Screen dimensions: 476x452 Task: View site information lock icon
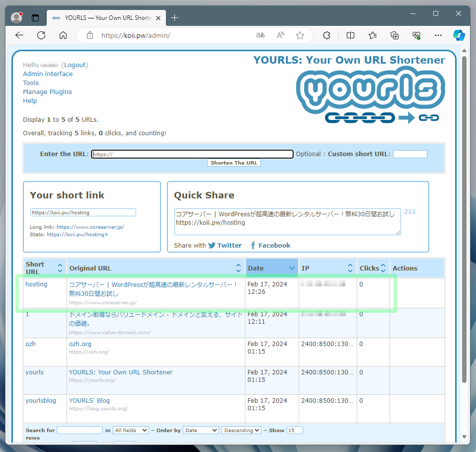point(90,35)
